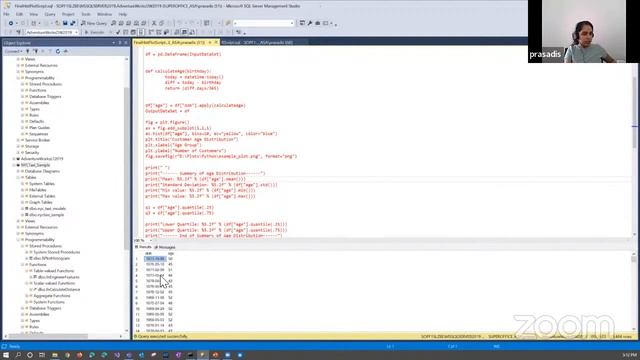Collapse the Table-valued Functions node

pos(27,271)
